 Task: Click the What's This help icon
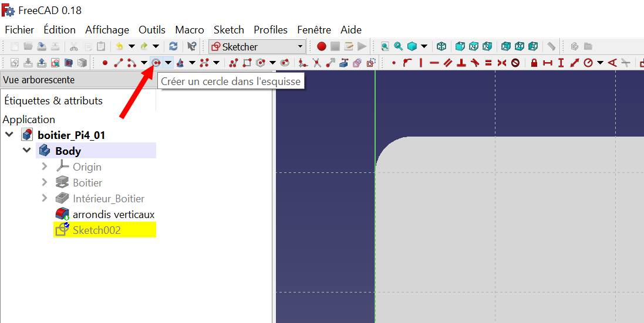192,46
